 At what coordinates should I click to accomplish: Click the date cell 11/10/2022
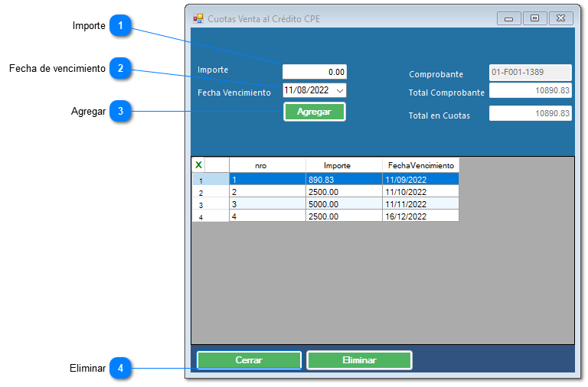pos(420,191)
